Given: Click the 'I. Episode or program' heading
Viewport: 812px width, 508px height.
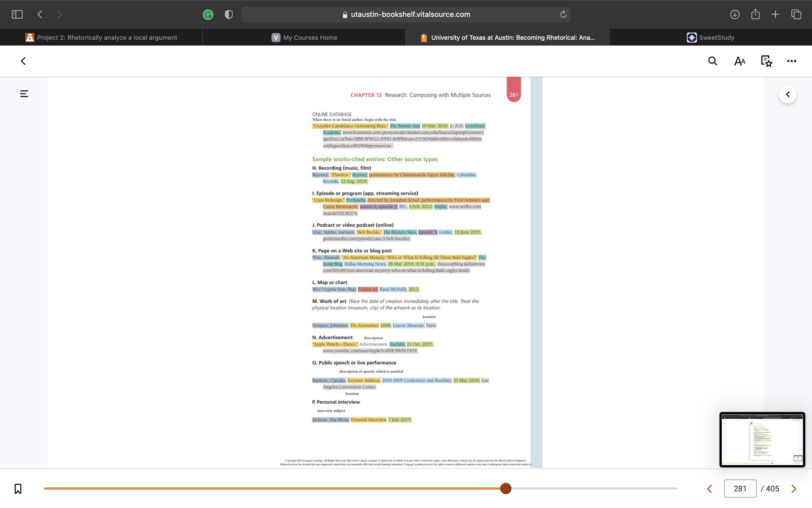Looking at the screenshot, I should (x=365, y=193).
